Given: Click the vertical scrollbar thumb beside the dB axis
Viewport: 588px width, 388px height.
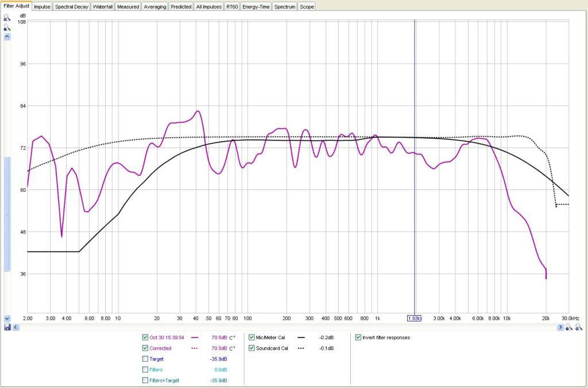Looking at the screenshot, I should (x=7, y=214).
